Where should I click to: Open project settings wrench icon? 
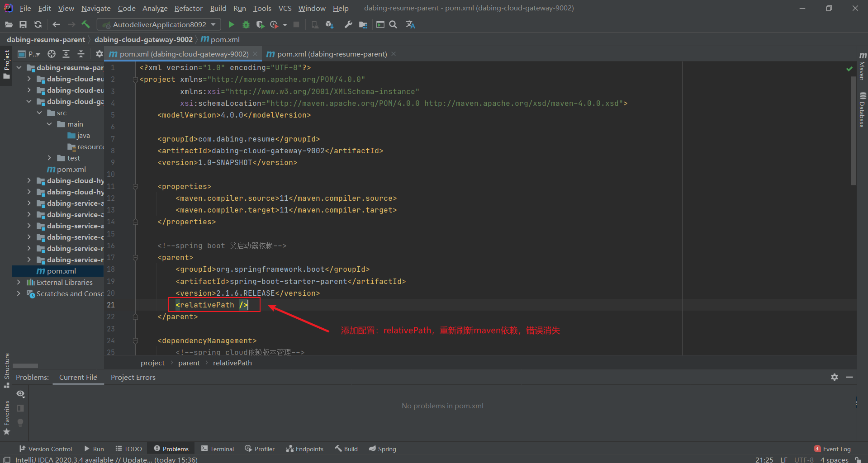coord(348,24)
